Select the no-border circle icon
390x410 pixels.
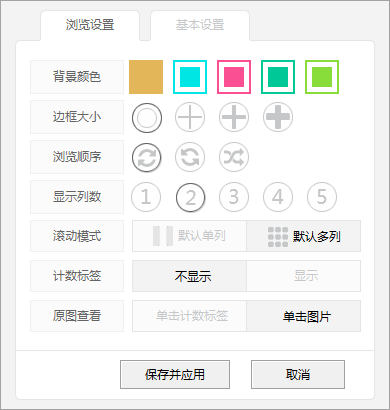147,118
